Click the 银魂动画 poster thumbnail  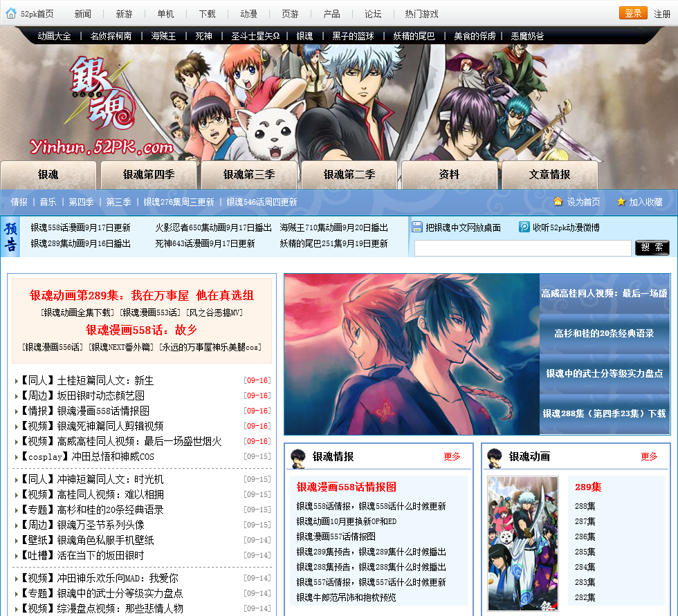(523, 543)
